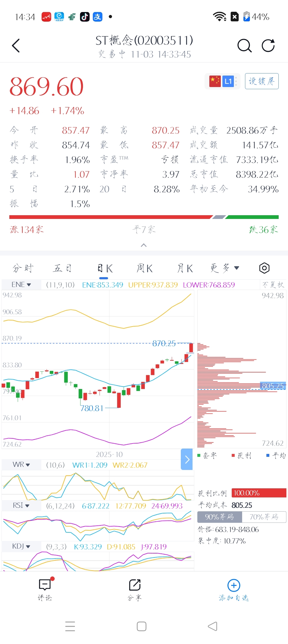This screenshot has width=288, height=644.
Task: Select the 90% chips toggle
Action: (x=219, y=517)
